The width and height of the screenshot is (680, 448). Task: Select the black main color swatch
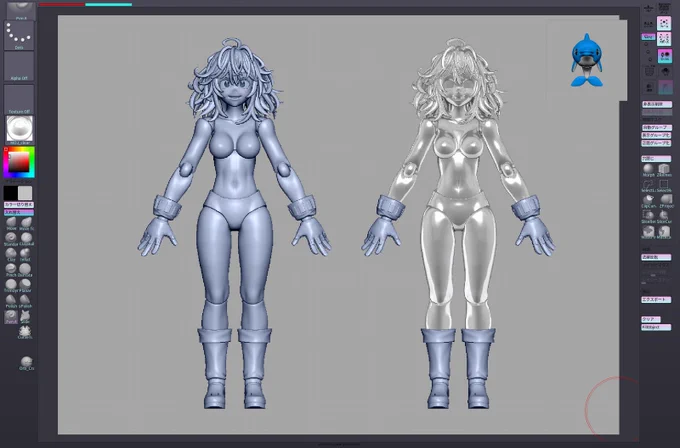tap(11, 193)
